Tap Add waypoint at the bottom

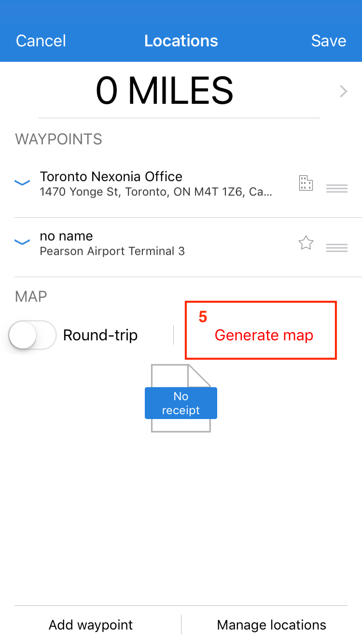pos(91,625)
